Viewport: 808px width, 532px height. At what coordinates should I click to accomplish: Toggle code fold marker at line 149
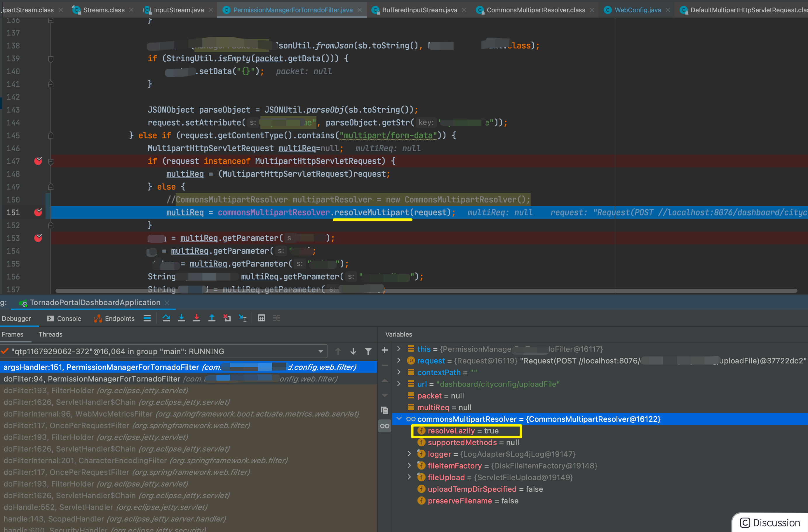click(50, 187)
